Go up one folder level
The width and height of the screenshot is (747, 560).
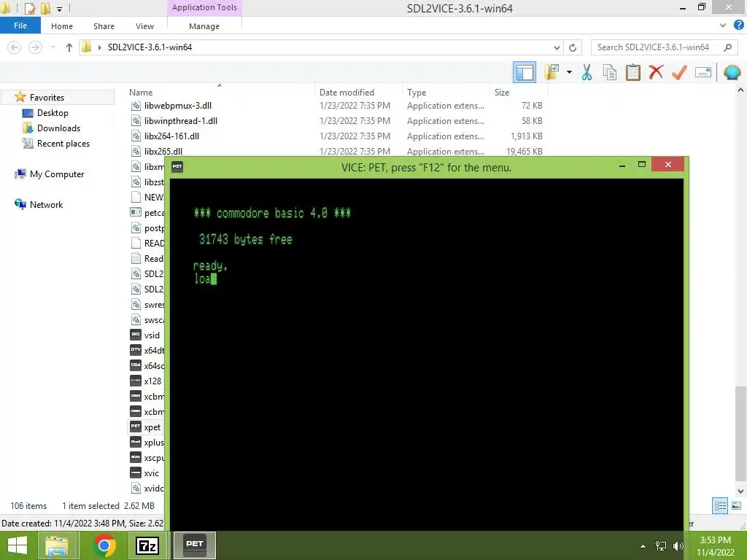[69, 47]
